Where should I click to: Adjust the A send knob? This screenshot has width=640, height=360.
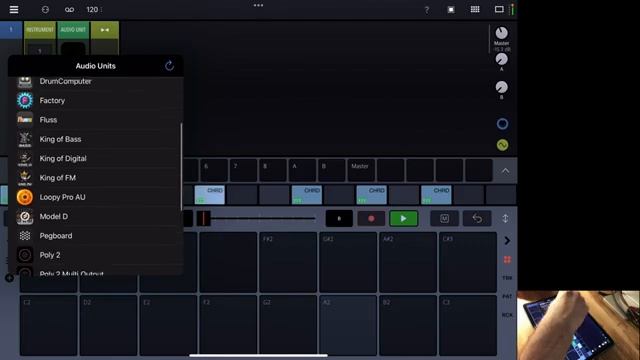(502, 59)
